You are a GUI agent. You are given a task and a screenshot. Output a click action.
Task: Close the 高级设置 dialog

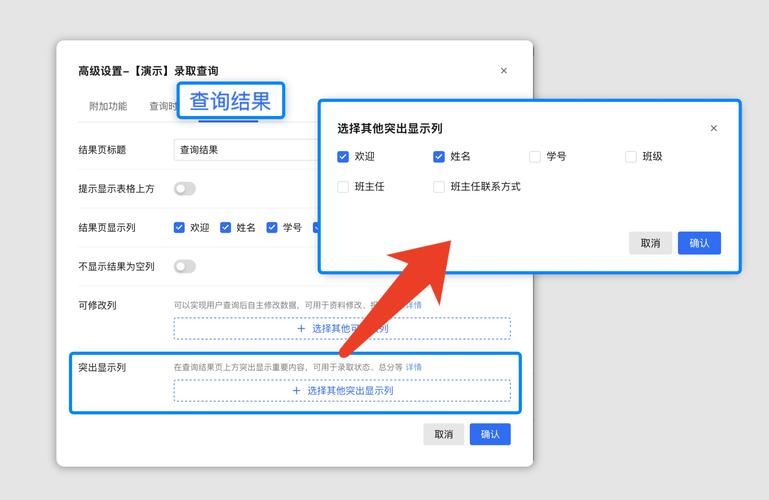(x=504, y=71)
